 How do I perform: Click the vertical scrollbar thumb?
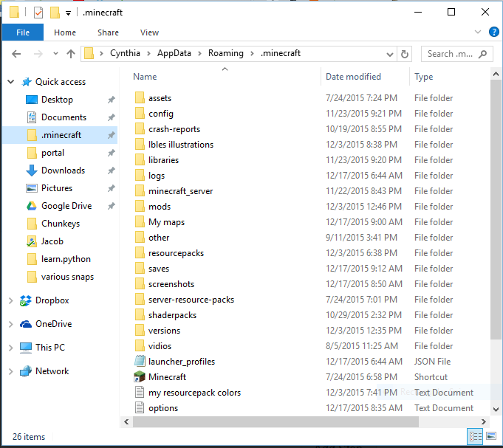(496, 210)
